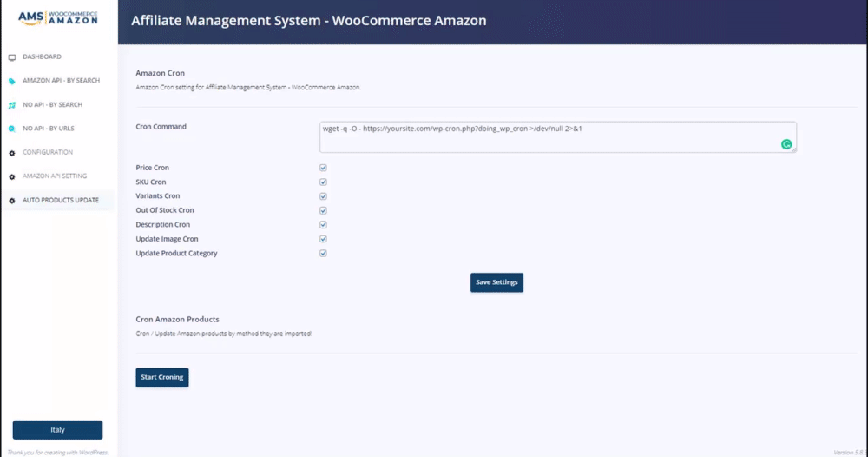Click the No API By Search icon
This screenshot has height=457, width=868.
click(11, 105)
